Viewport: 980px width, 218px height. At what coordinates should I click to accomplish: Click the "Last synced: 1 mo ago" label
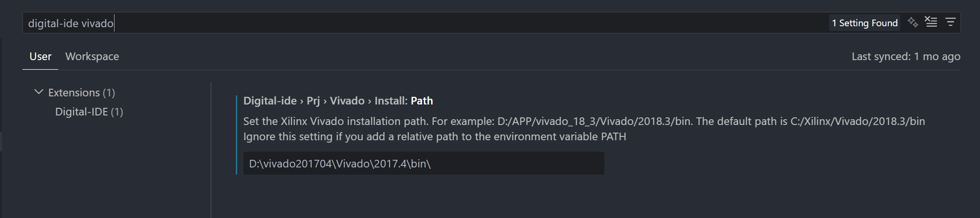(x=906, y=57)
